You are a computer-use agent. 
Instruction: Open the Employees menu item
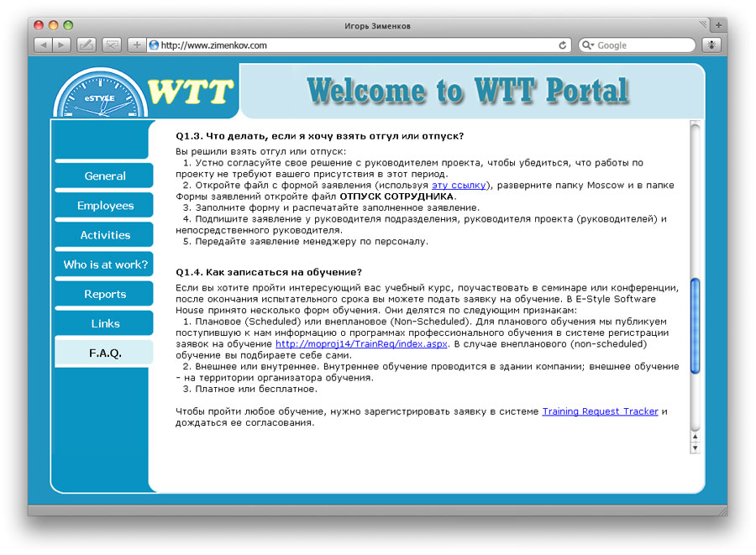pyautogui.click(x=105, y=205)
